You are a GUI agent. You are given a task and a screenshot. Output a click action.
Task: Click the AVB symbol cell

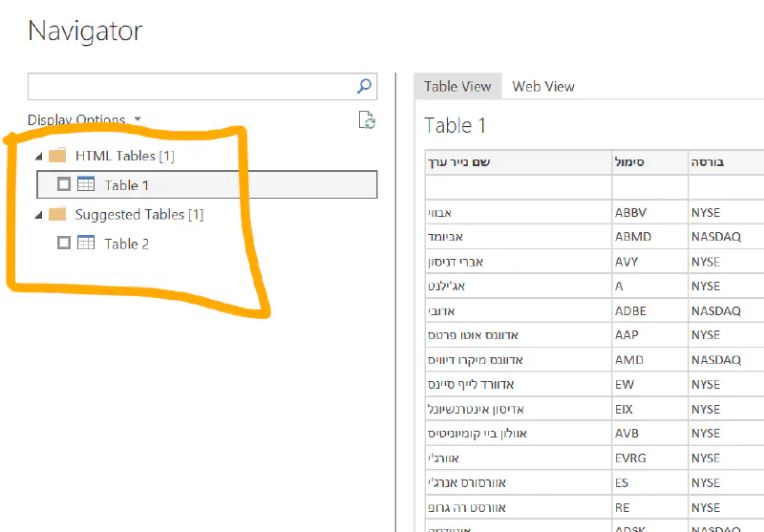(650, 434)
